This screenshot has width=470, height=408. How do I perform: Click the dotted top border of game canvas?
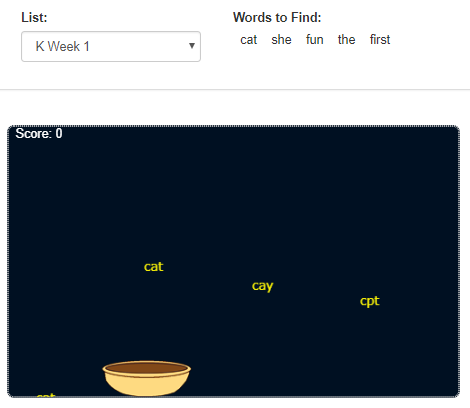(x=233, y=126)
